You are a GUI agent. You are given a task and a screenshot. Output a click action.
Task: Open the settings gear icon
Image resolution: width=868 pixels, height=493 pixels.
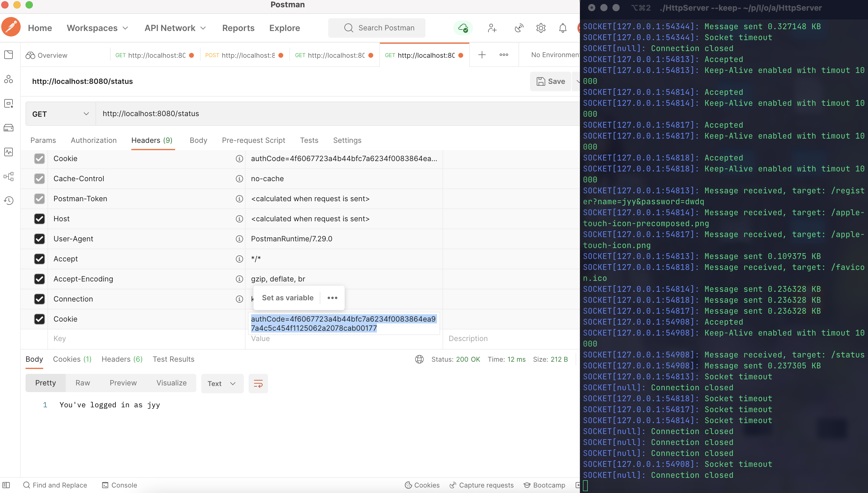tap(541, 28)
